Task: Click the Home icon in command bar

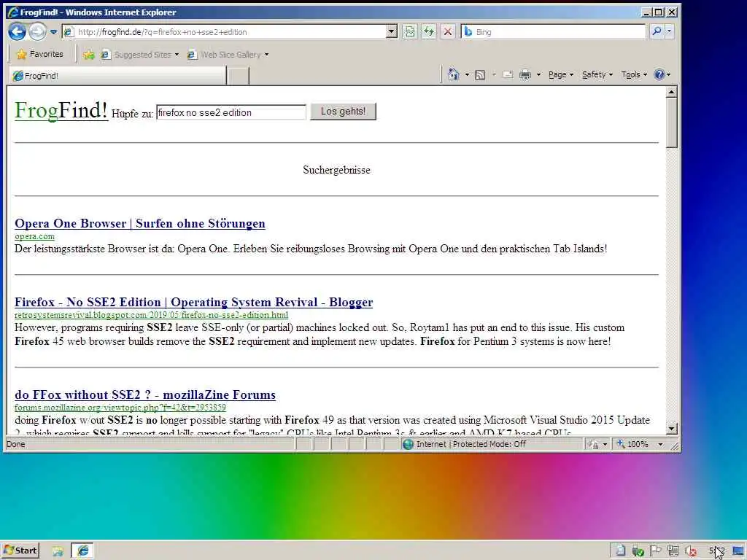Action: coord(454,74)
